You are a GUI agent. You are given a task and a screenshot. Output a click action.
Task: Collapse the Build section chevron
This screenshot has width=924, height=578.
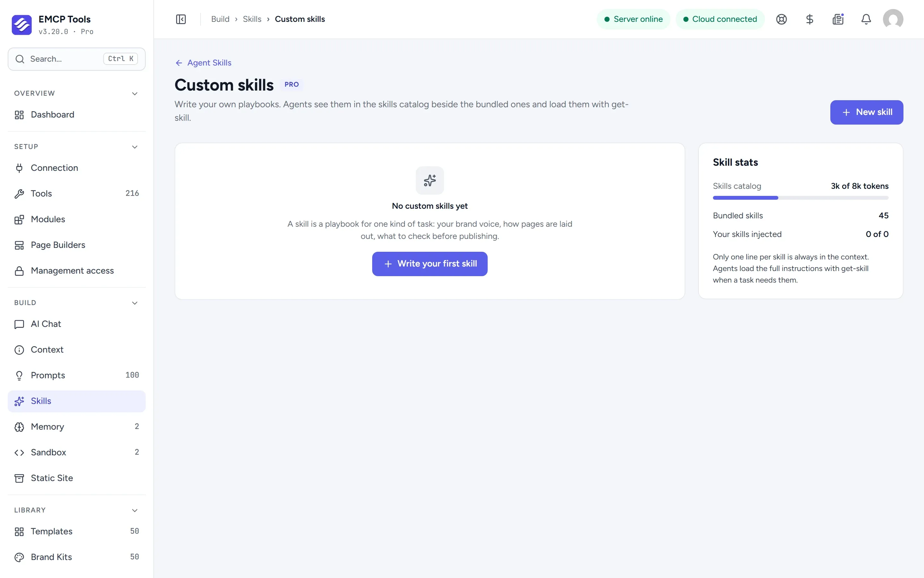135,303
